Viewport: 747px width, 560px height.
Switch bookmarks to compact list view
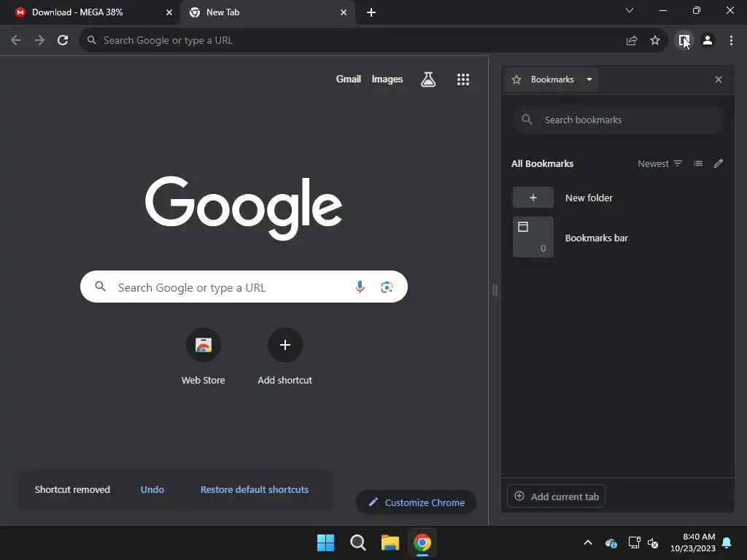[x=698, y=163]
